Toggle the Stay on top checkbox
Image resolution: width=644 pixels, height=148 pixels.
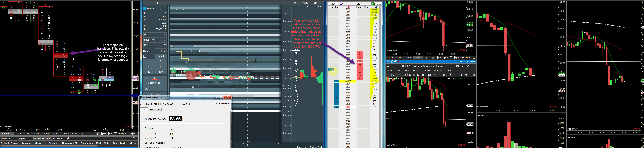(216, 103)
